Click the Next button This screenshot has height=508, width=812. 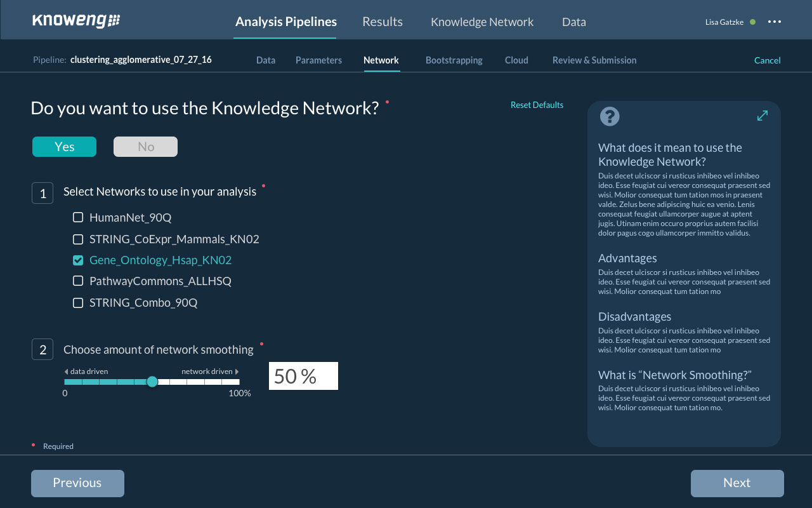click(x=737, y=483)
